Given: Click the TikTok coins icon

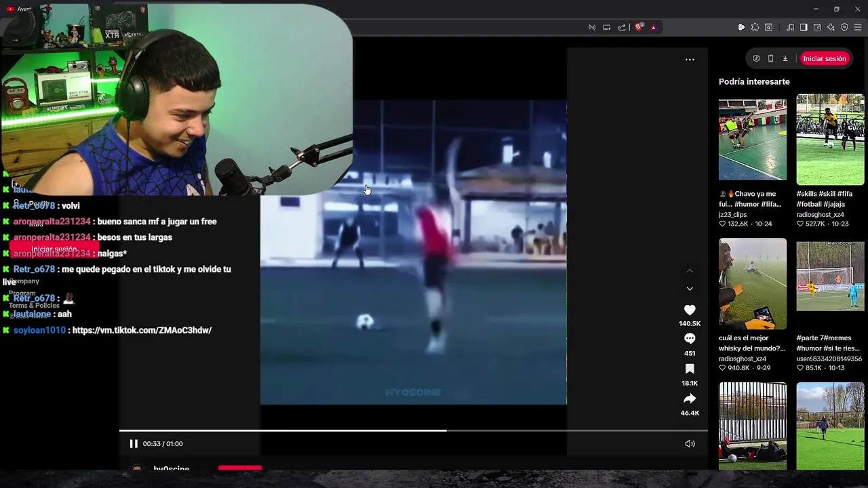Looking at the screenshot, I should tap(756, 58).
